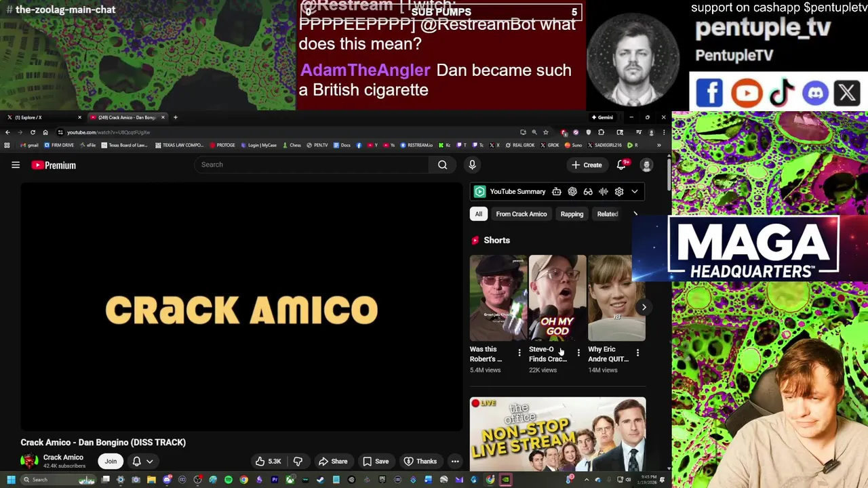The height and width of the screenshot is (488, 868).
Task: Dislike the Crack Amico video
Action: pos(298,462)
